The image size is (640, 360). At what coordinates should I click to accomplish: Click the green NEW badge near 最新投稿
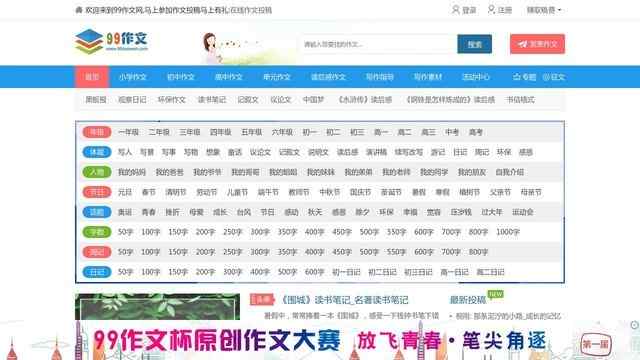(496, 294)
